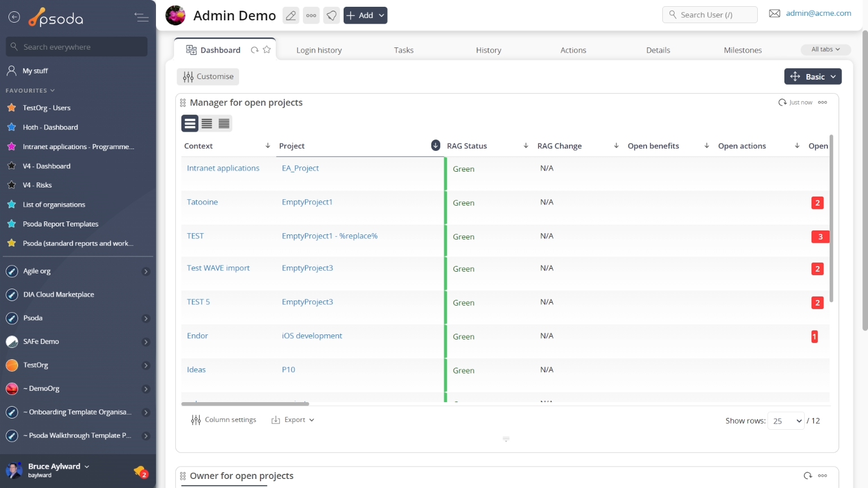Open the Export dropdown
The height and width of the screenshot is (488, 868).
(293, 420)
